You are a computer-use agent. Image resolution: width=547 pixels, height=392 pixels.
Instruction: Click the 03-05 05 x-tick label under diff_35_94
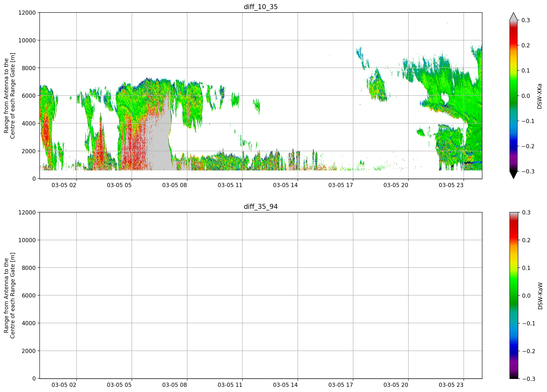[x=119, y=385]
